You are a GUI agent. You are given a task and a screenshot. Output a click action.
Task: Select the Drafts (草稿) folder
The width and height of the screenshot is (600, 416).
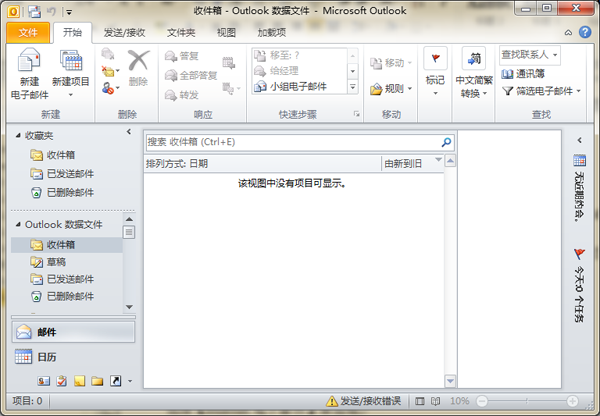click(x=48, y=262)
